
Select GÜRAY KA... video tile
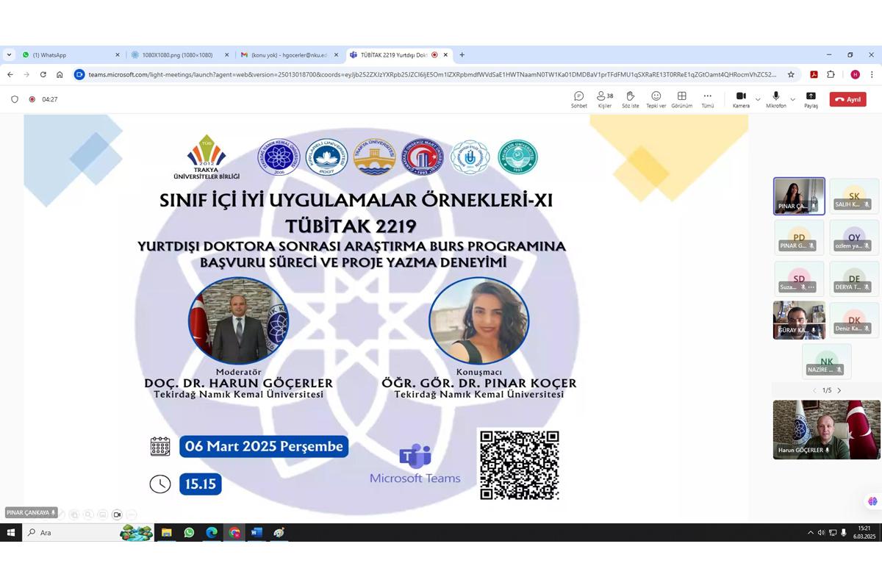[799, 320]
